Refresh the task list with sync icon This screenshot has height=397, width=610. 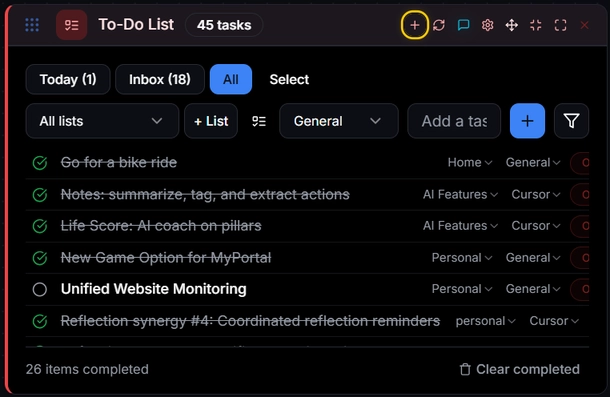point(439,25)
